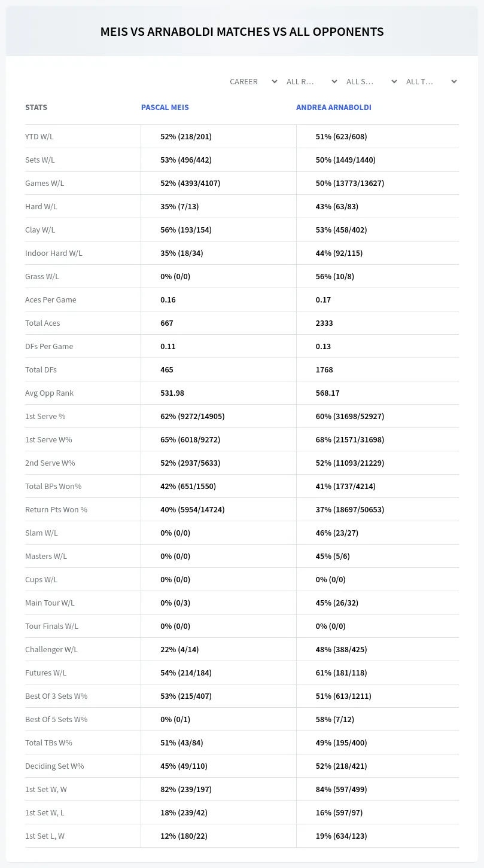Click Meis's Total Aces value 667
This screenshot has height=868, width=484.
(167, 323)
